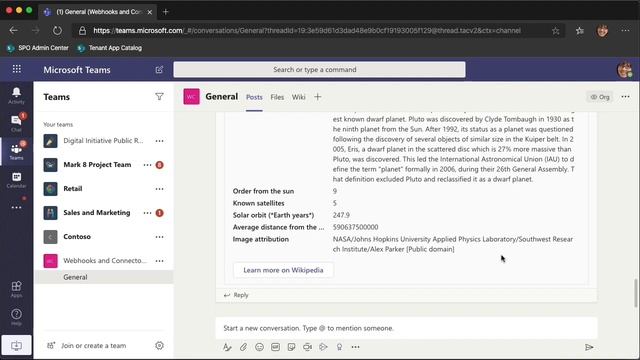Show more apps ellipsis in left rail
The height and width of the screenshot is (360, 640).
[x=16, y=207]
